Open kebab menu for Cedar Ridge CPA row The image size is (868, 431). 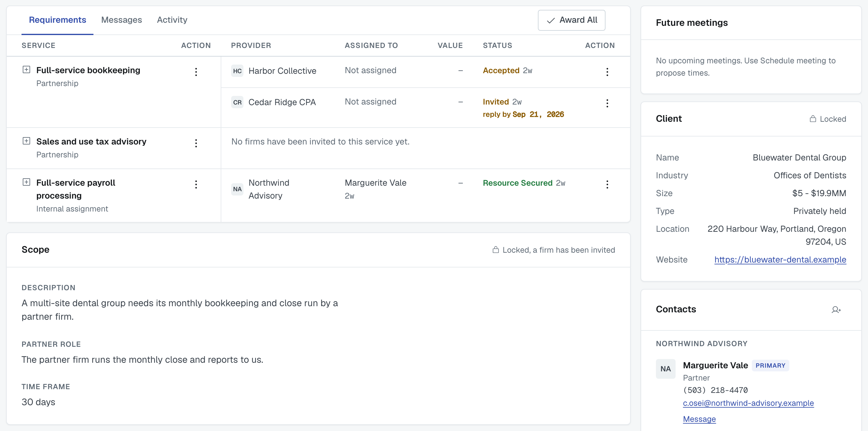pos(607,103)
